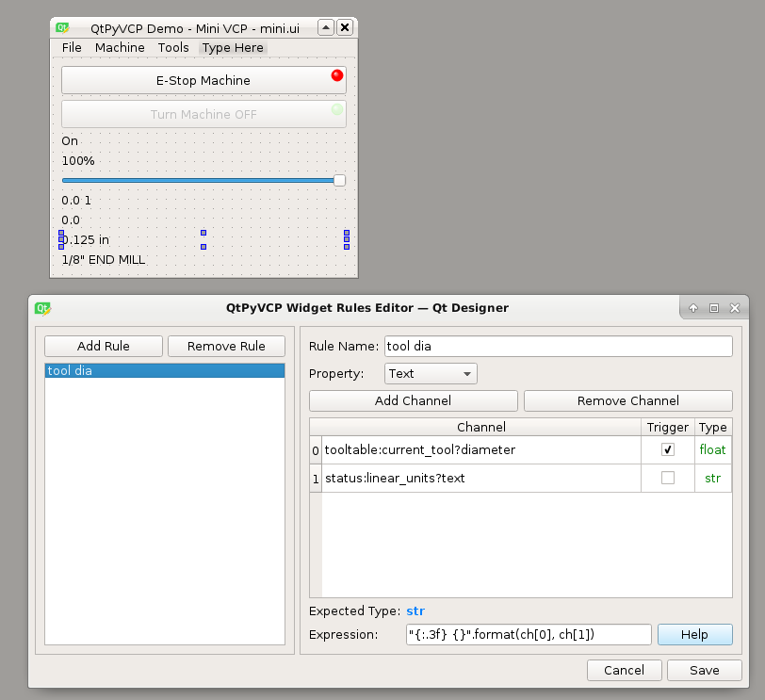Click the Expression input field
This screenshot has width=765, height=700.
529,634
